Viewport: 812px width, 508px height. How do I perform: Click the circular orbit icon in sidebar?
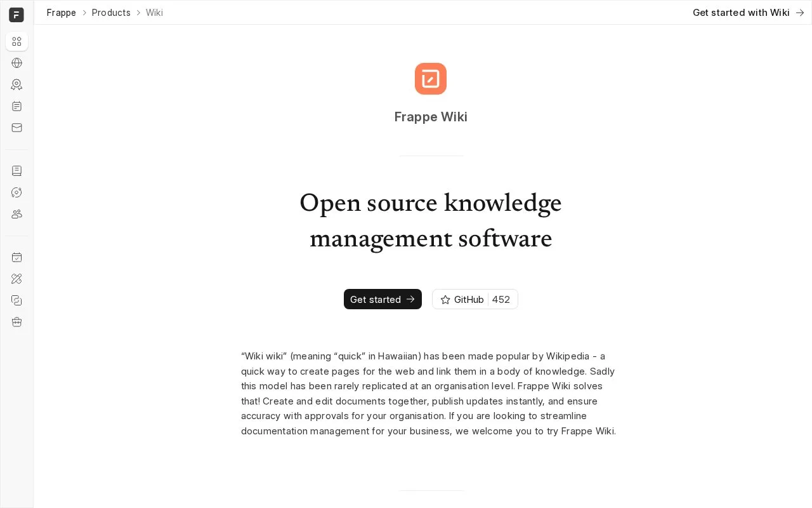[x=16, y=192]
